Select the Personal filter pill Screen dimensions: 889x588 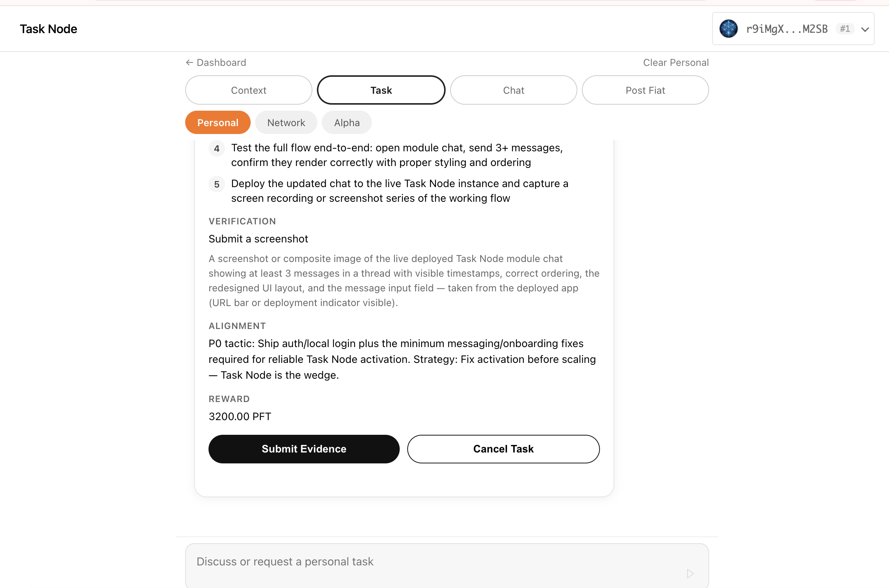[218, 122]
